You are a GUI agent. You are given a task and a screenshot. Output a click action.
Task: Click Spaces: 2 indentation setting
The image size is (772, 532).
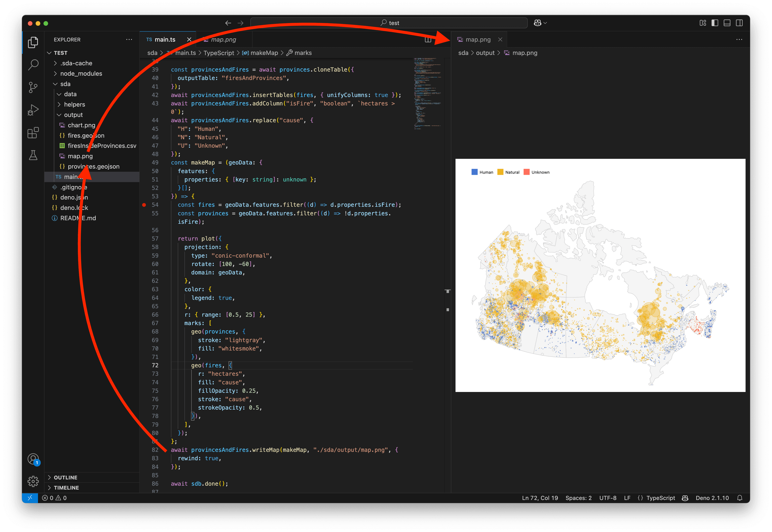578,498
